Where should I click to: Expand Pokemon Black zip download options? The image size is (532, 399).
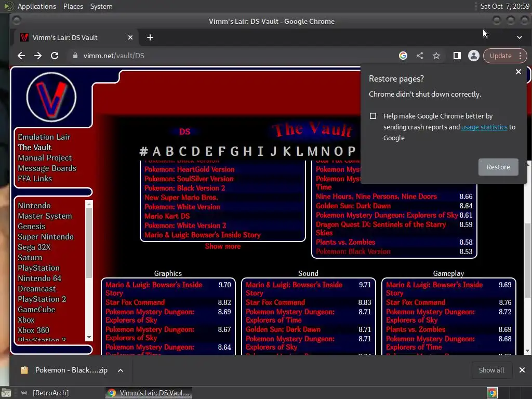121,370
